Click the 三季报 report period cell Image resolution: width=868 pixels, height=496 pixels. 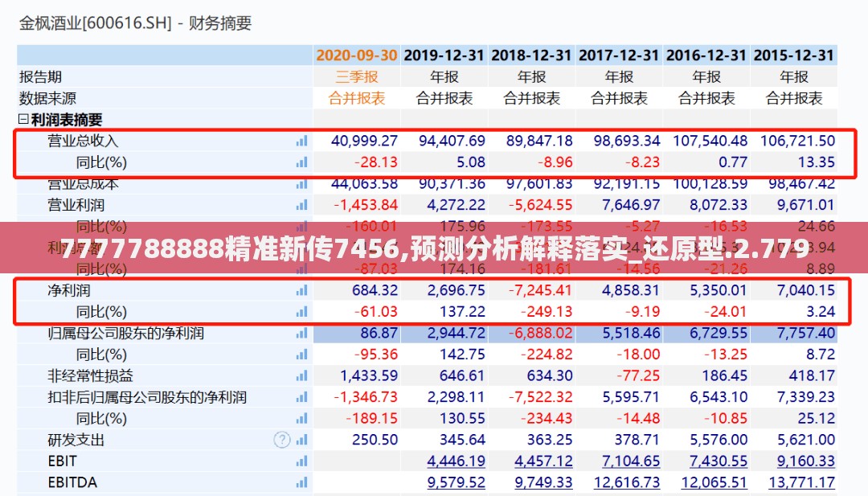click(357, 77)
